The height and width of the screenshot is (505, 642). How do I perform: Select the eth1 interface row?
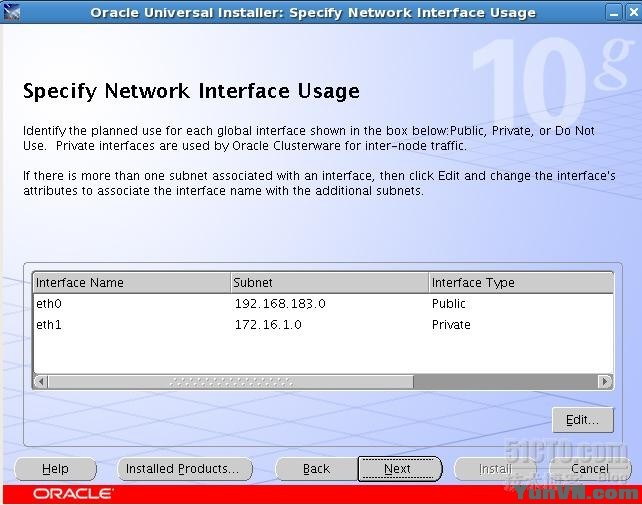(323, 325)
